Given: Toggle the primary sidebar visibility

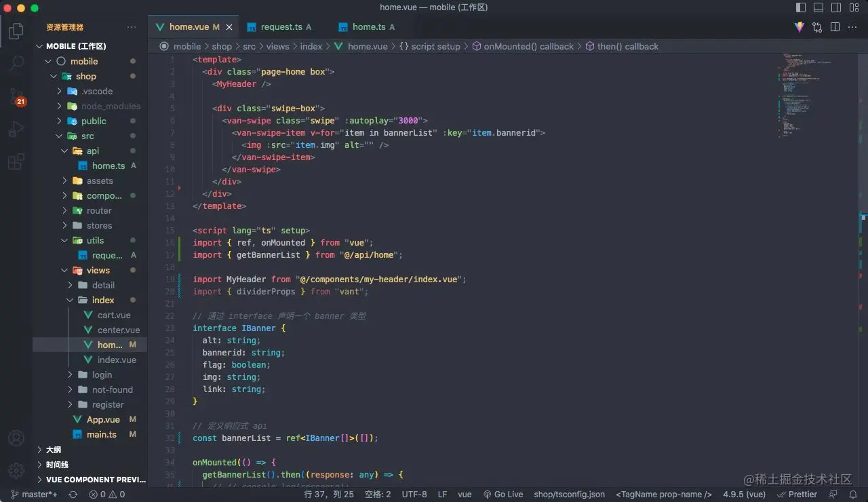Looking at the screenshot, I should (x=801, y=7).
